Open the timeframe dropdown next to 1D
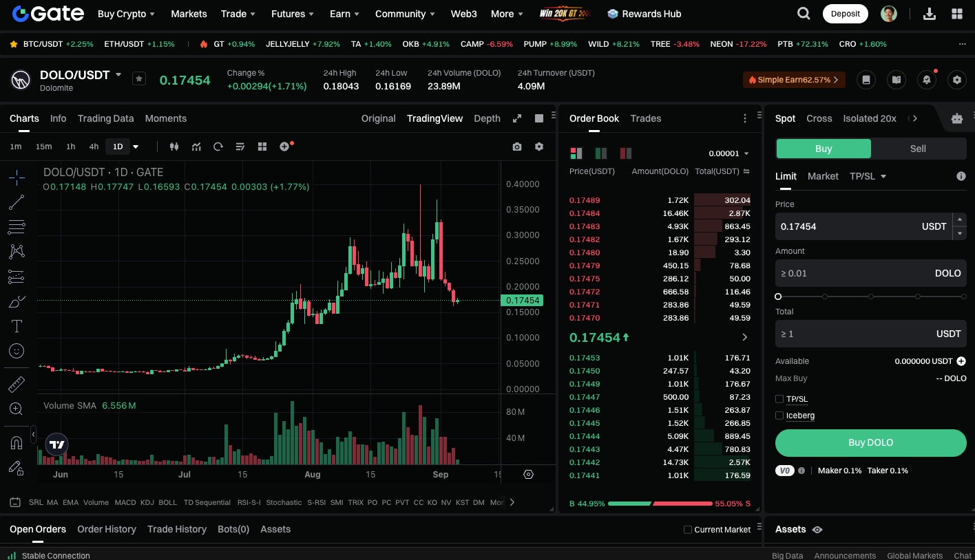This screenshot has width=975, height=560. pos(136,147)
